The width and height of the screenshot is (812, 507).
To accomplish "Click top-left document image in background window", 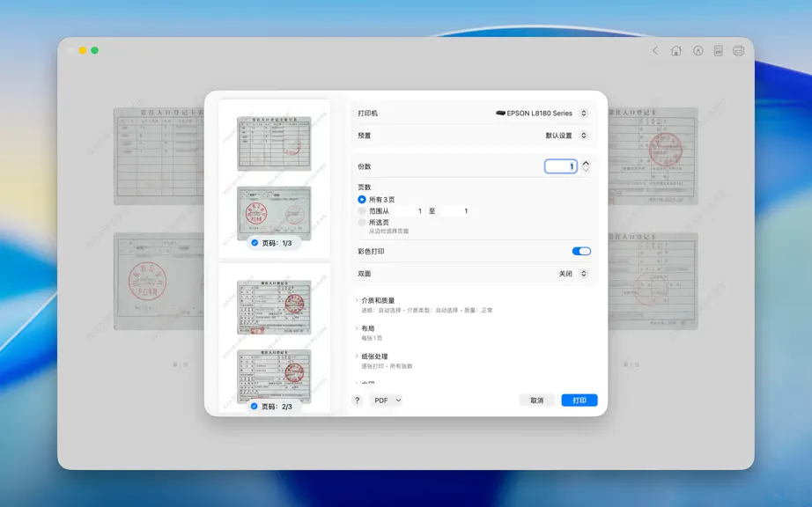I will pyautogui.click(x=159, y=156).
